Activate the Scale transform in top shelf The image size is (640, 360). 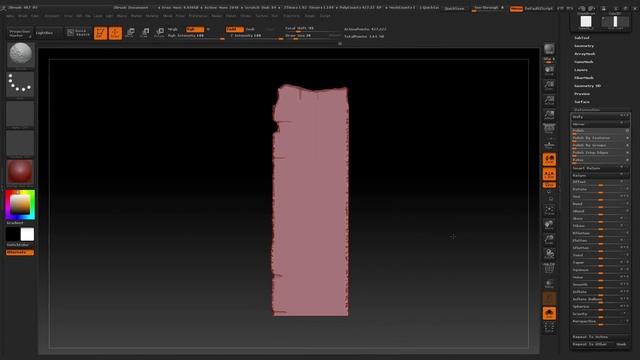(x=145, y=33)
